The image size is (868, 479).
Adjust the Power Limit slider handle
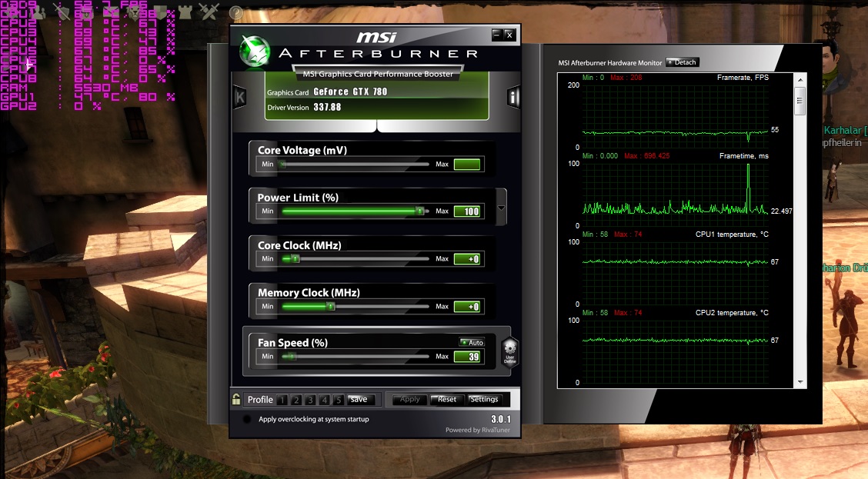420,211
